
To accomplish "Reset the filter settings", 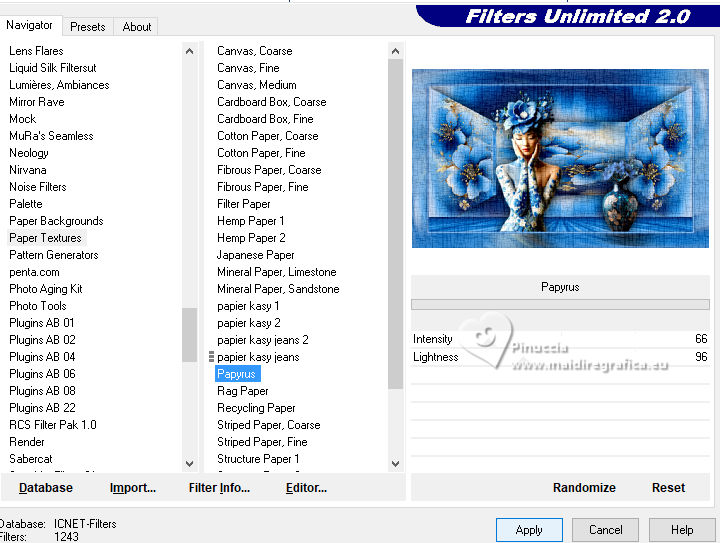I will (x=668, y=487).
